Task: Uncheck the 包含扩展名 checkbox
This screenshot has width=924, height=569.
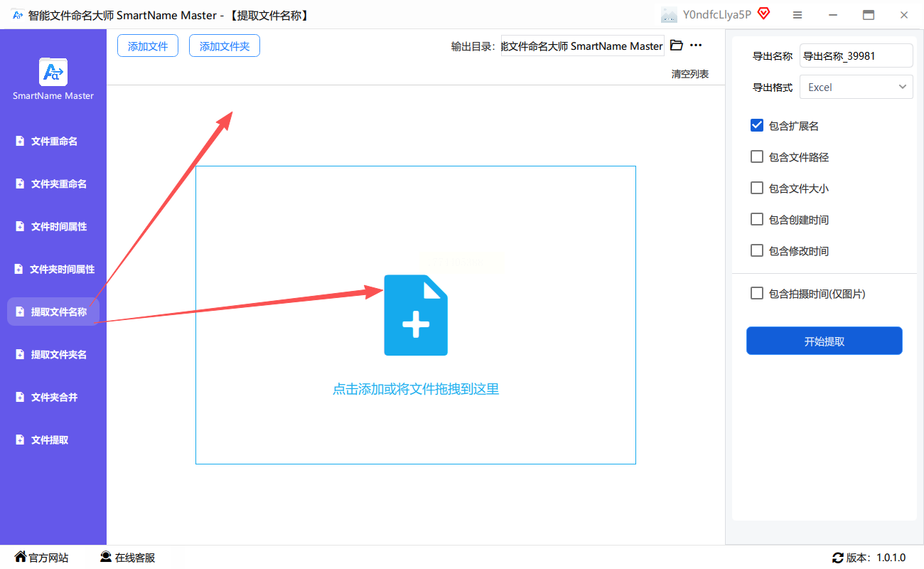Action: pyautogui.click(x=757, y=125)
